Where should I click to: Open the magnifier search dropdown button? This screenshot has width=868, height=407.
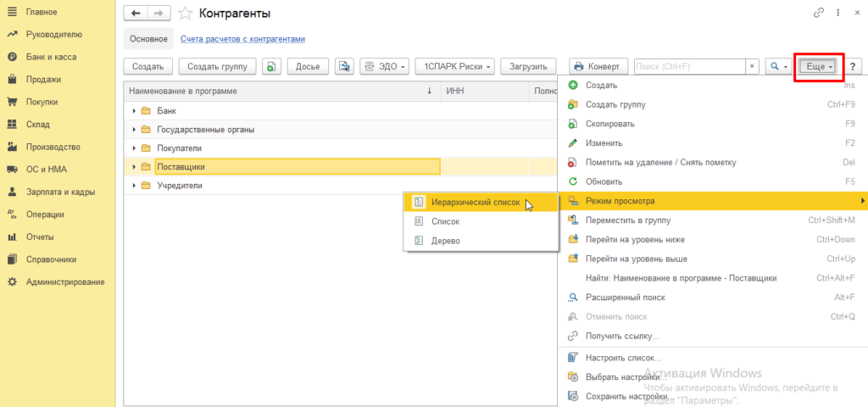[776, 66]
